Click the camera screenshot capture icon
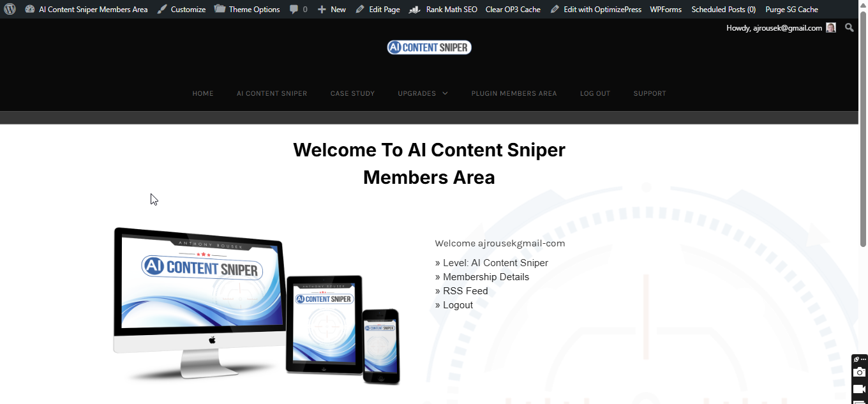This screenshot has width=868, height=404. [860, 372]
